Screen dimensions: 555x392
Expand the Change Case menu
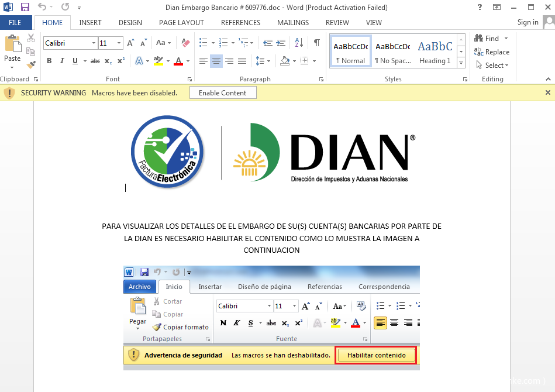click(164, 43)
